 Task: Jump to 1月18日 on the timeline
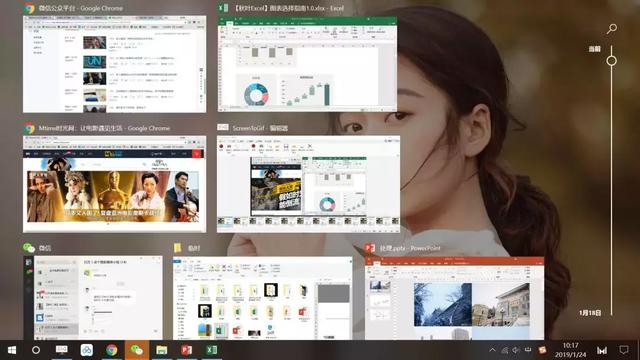(590, 313)
